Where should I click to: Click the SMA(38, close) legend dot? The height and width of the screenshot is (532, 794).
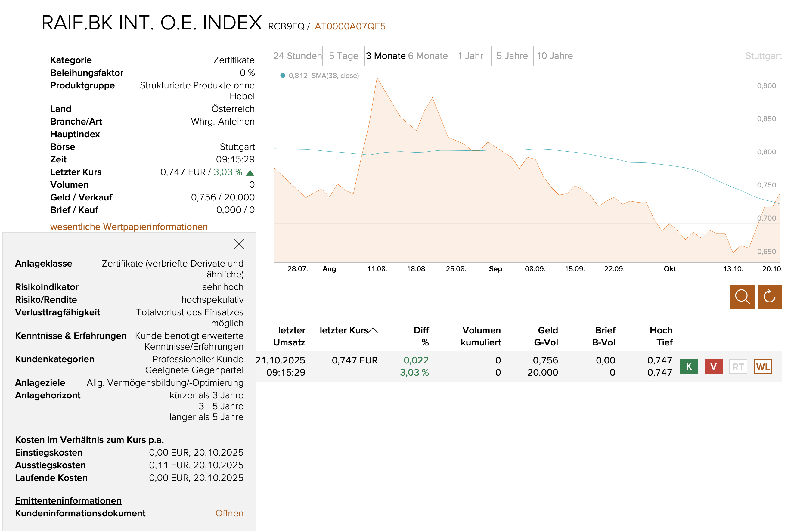tap(283, 75)
